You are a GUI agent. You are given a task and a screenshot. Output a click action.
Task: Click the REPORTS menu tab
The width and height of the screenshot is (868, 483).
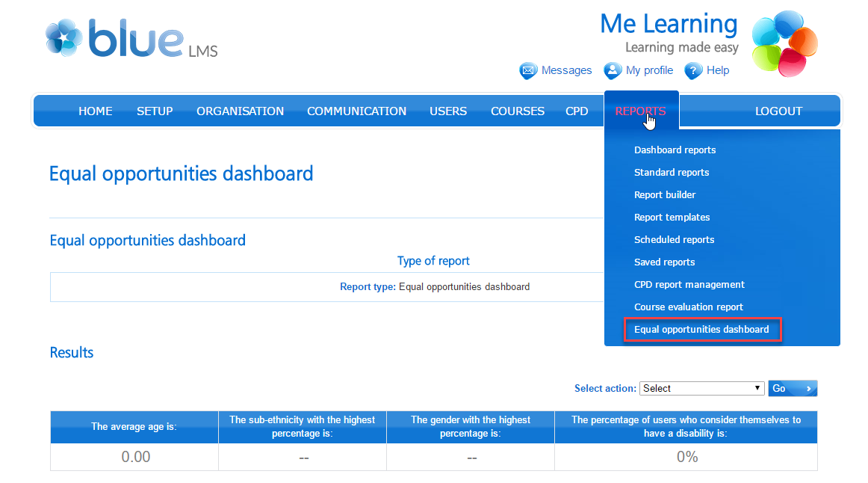pos(641,111)
